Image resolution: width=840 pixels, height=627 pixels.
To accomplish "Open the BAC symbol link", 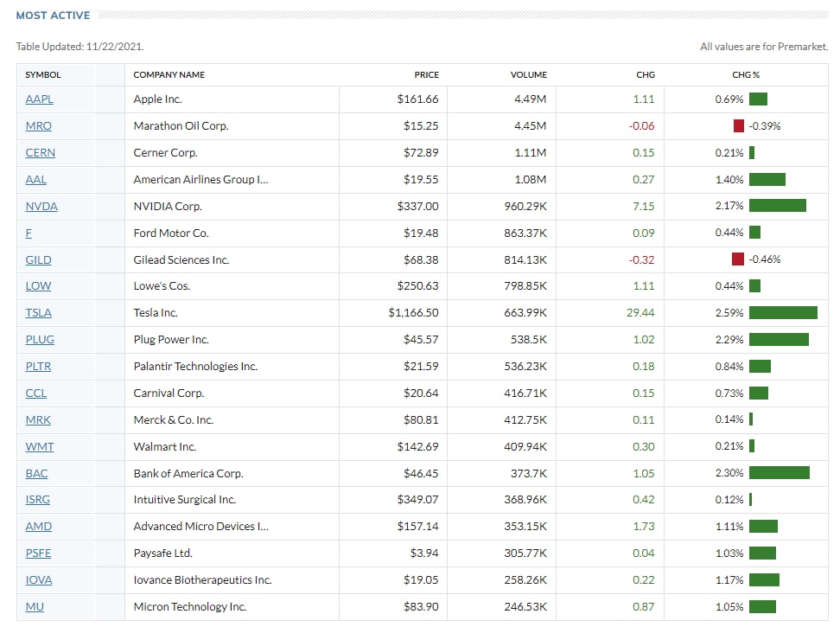I will [x=36, y=474].
